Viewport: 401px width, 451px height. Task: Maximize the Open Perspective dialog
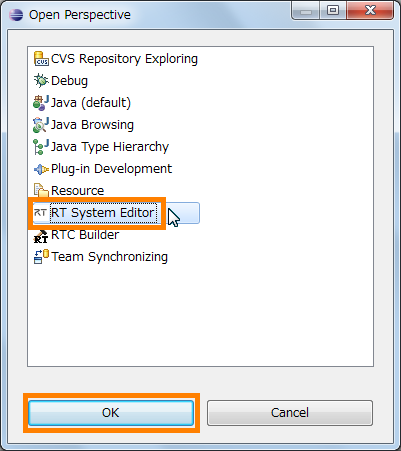pos(333,11)
